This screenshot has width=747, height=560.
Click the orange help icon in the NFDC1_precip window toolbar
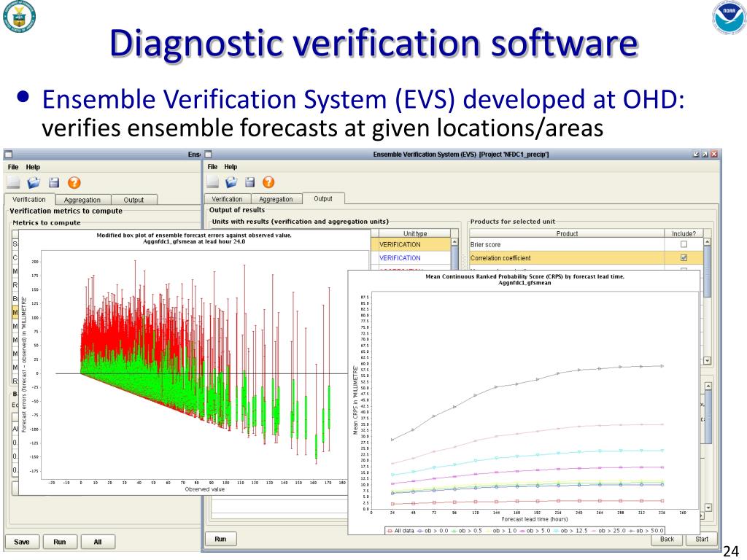point(268,182)
